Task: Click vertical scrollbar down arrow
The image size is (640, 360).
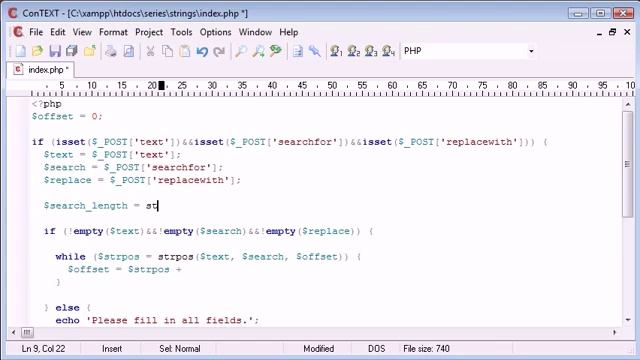Action: 628,320
